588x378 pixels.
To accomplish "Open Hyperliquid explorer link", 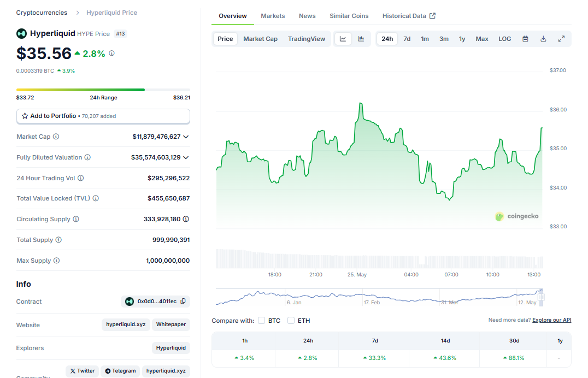I will 171,347.
